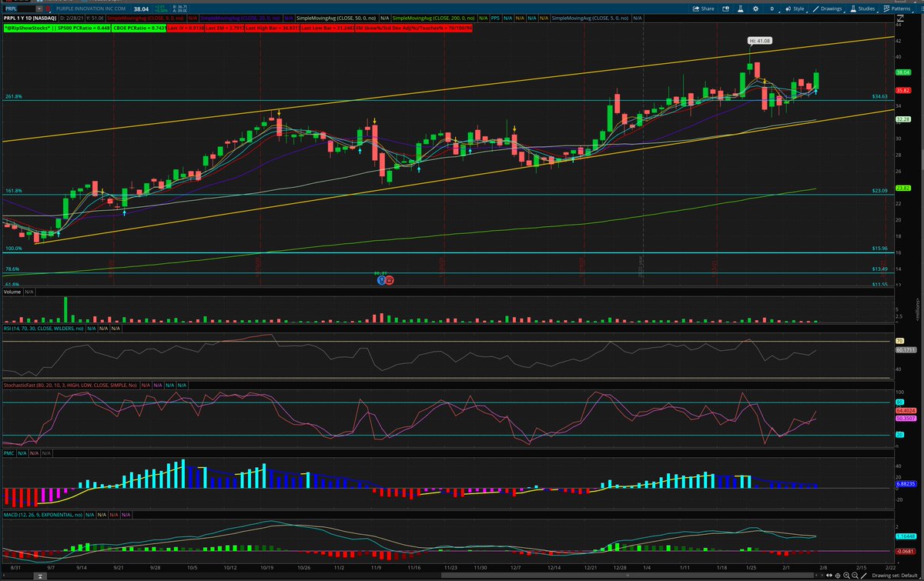Open the Drawings dropdown
The height and width of the screenshot is (581, 924).
827,8
